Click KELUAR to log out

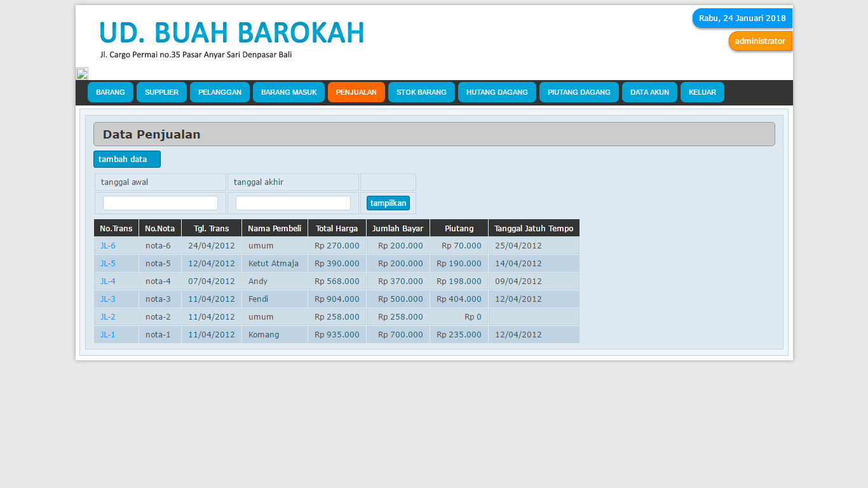[x=702, y=92]
